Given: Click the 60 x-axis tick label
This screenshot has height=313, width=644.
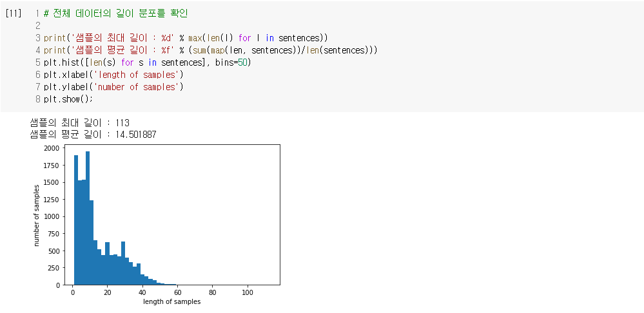Looking at the screenshot, I should (177, 292).
